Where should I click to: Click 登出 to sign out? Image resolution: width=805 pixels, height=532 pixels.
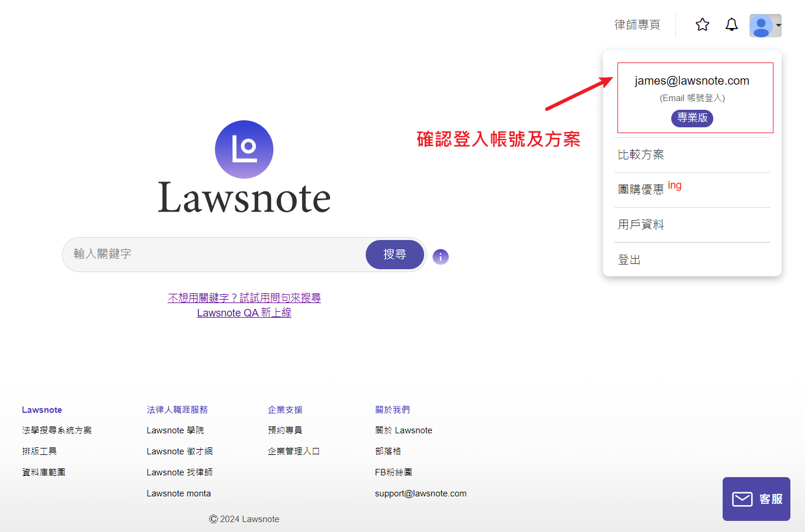click(x=629, y=259)
